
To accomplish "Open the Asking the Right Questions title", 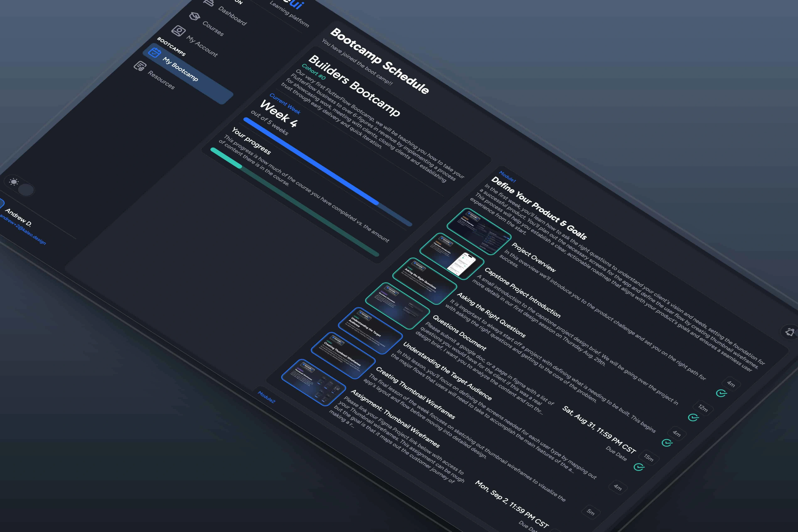I will click(491, 315).
